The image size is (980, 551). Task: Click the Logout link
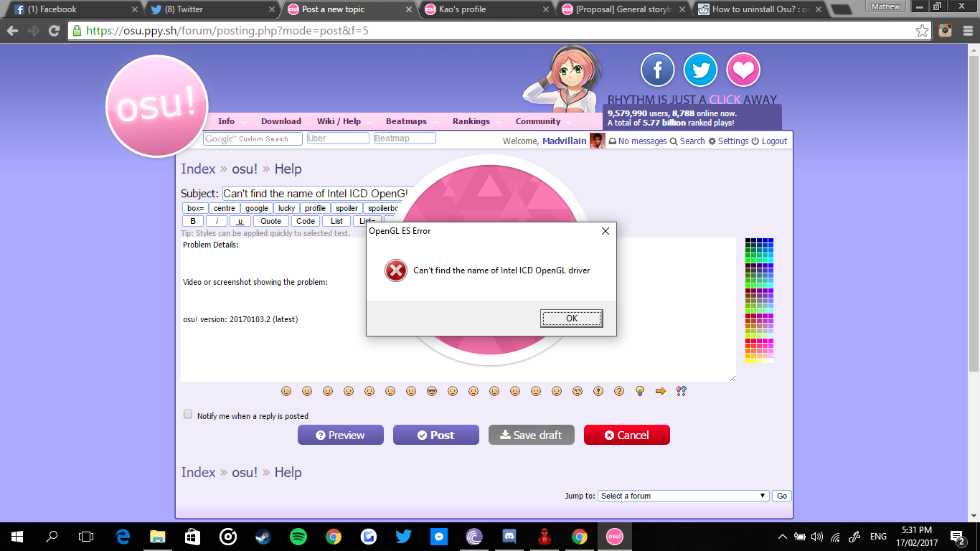click(770, 141)
